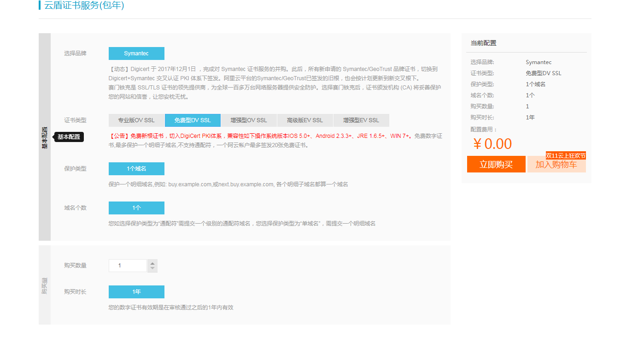Choose the 专业版OV SSL certificate type
Screen dimensions: 644x338
click(136, 120)
